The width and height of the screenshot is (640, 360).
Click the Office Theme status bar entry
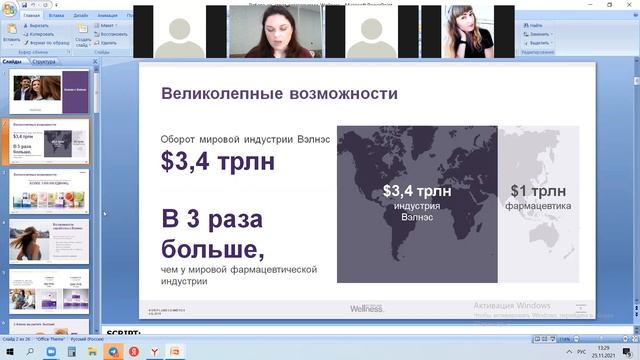pyautogui.click(x=50, y=339)
